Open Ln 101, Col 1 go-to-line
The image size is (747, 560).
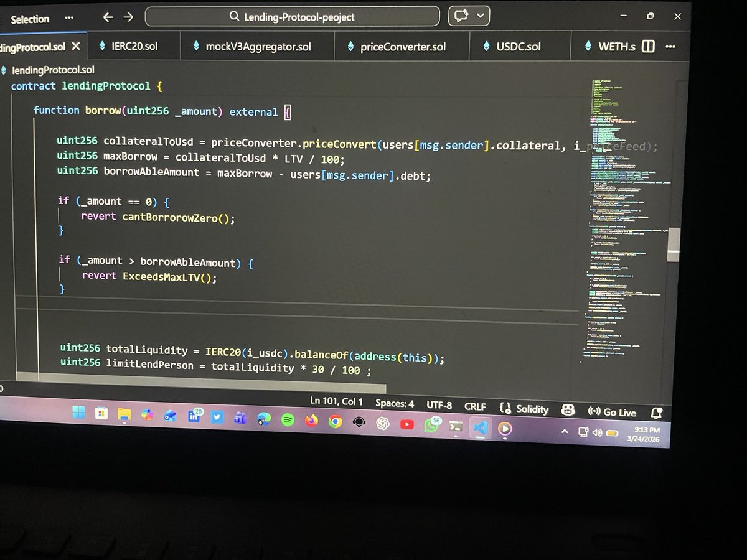coord(336,401)
